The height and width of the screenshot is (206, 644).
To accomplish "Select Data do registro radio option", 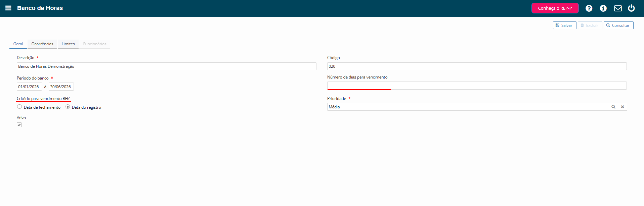I will pyautogui.click(x=68, y=107).
